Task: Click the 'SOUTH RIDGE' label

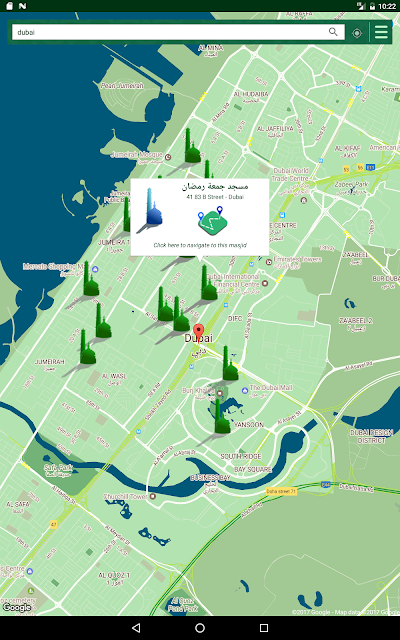Action: point(241,456)
